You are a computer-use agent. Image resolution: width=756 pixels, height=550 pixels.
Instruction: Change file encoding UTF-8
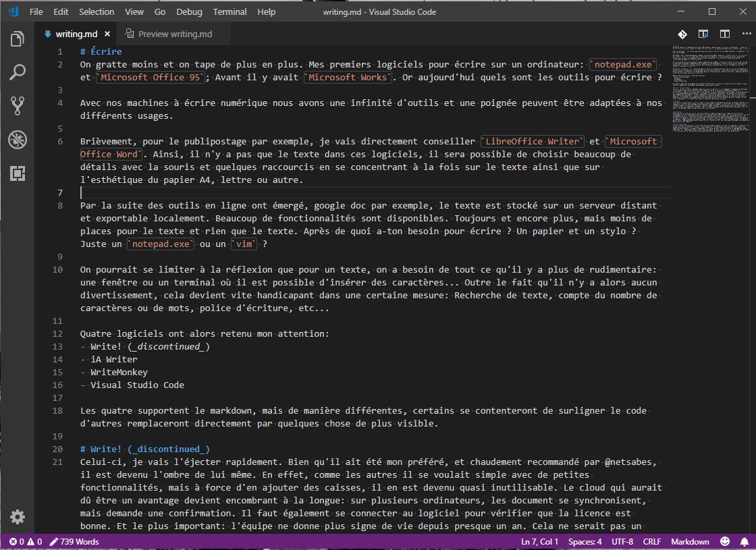622,542
